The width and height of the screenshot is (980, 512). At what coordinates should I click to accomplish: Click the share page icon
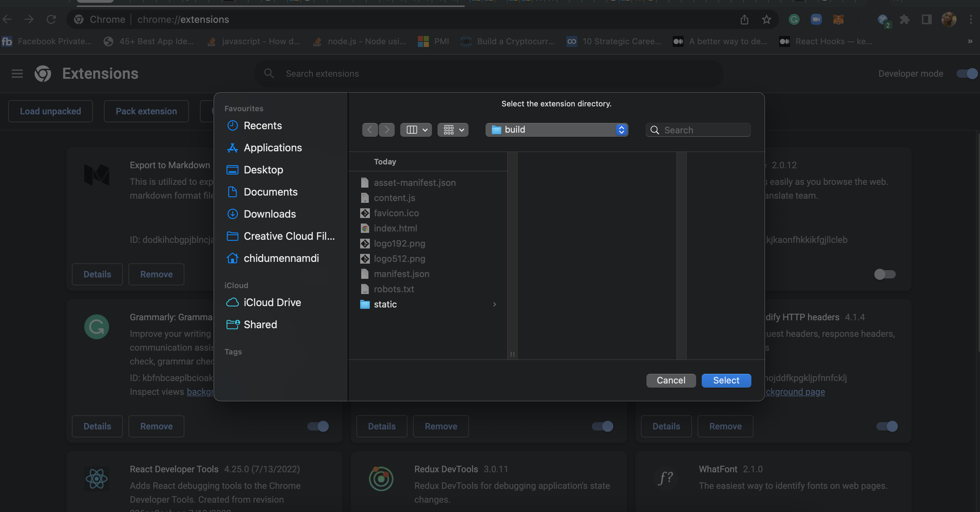744,19
